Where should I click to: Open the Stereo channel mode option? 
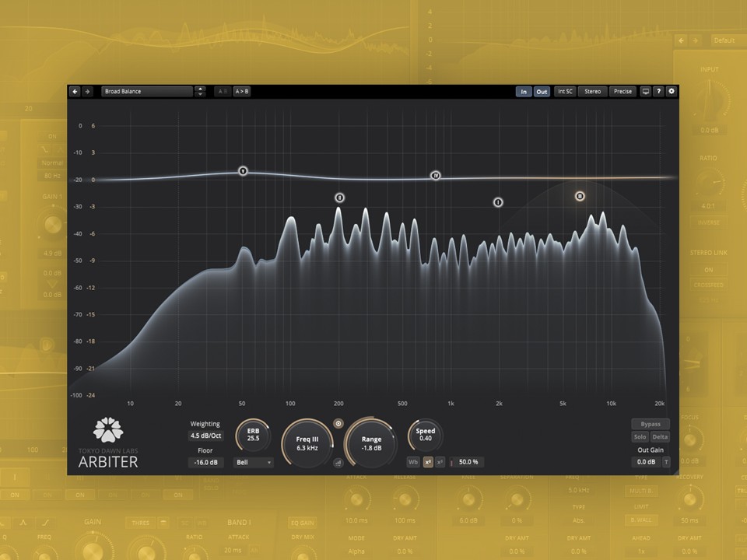click(x=593, y=92)
